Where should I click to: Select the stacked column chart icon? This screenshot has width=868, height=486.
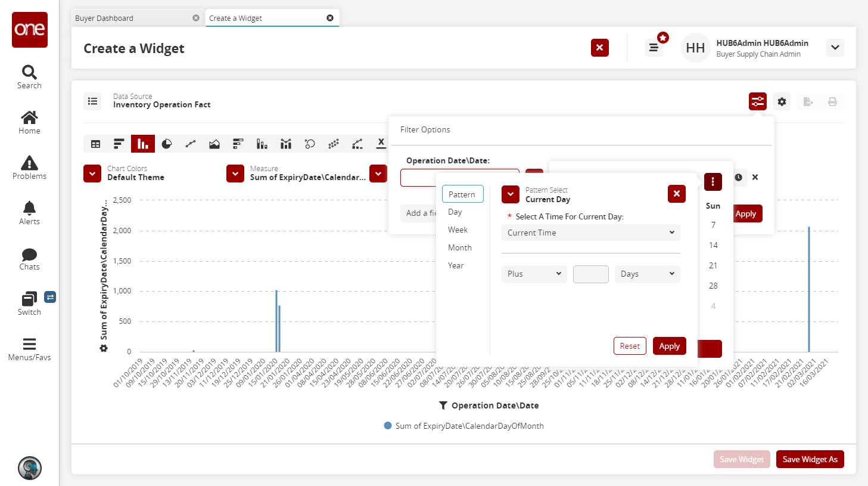click(x=262, y=144)
